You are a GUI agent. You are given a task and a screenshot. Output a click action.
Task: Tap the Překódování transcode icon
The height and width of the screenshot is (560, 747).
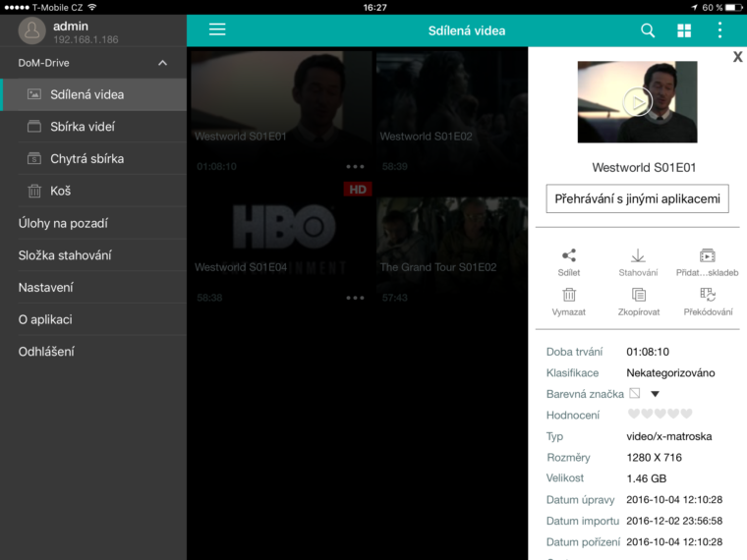pyautogui.click(x=708, y=295)
